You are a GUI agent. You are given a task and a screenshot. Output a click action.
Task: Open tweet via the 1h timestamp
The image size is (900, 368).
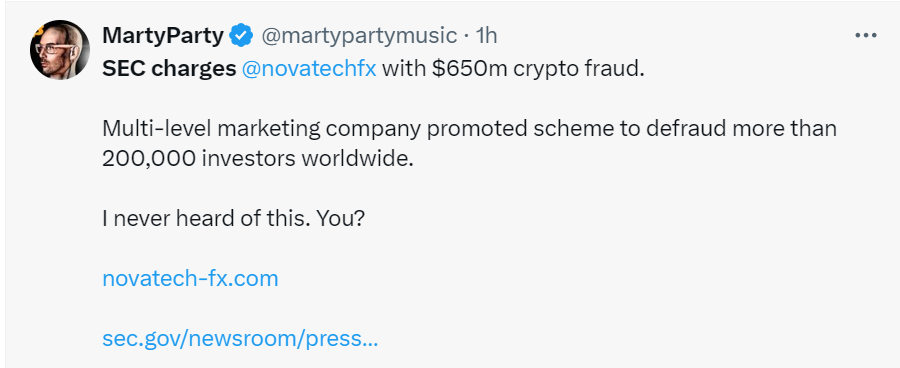[x=486, y=36]
